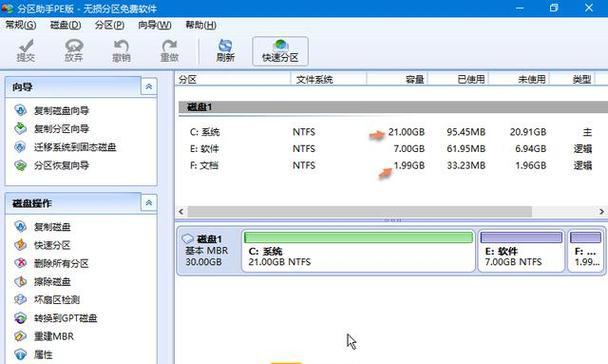This screenshot has width=608, height=364.
Task: Click the 复制磁盘 operation icon
Action: click(20, 226)
